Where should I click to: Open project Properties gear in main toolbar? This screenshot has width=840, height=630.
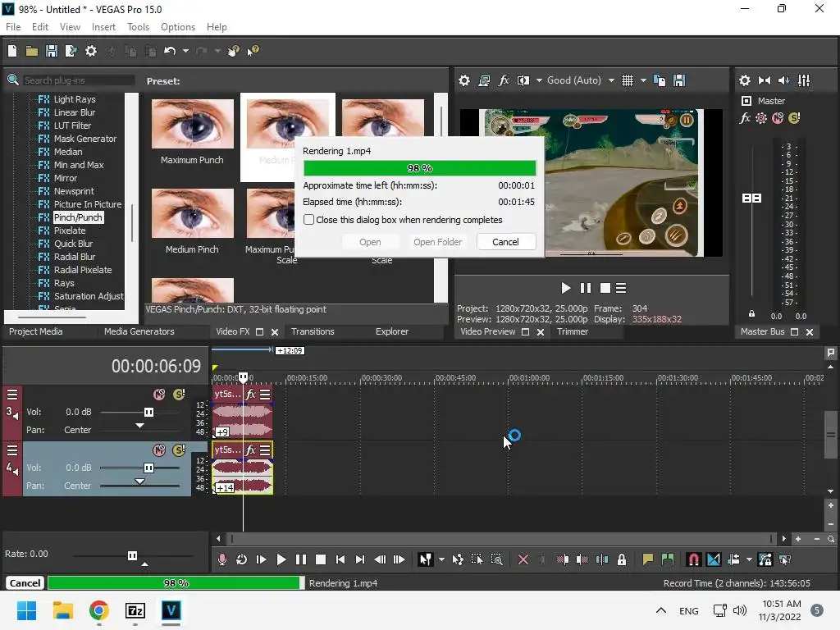[x=91, y=51]
